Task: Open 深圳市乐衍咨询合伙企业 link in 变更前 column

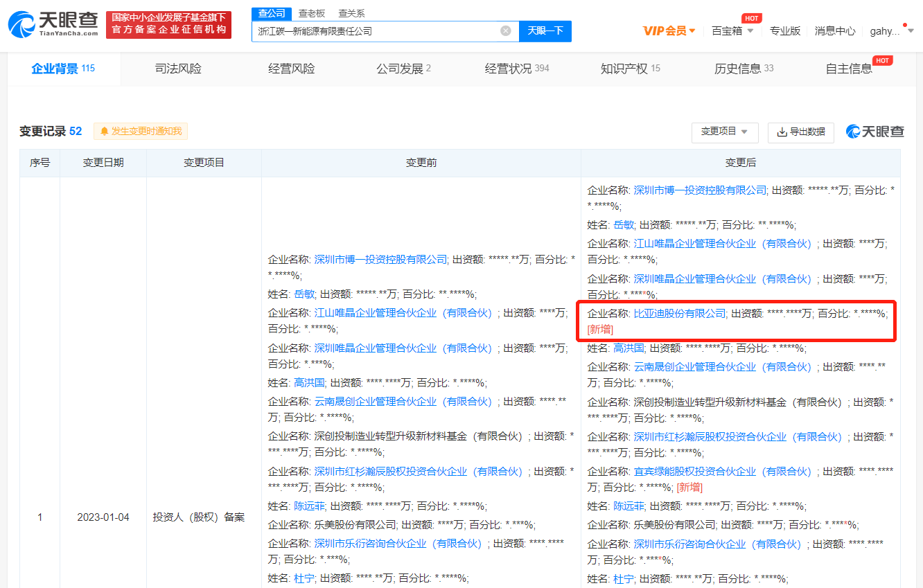Action: point(401,544)
